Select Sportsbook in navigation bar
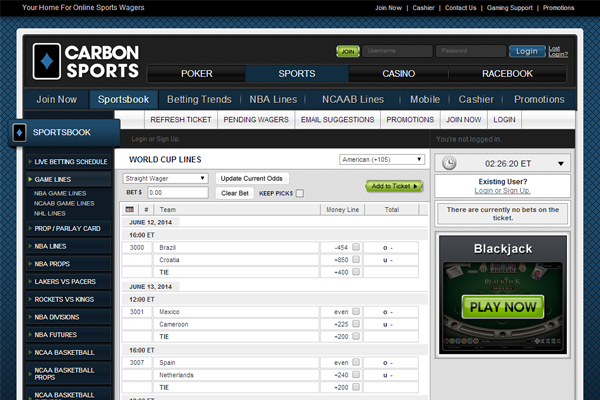This screenshot has width=600, height=400. pos(123,100)
